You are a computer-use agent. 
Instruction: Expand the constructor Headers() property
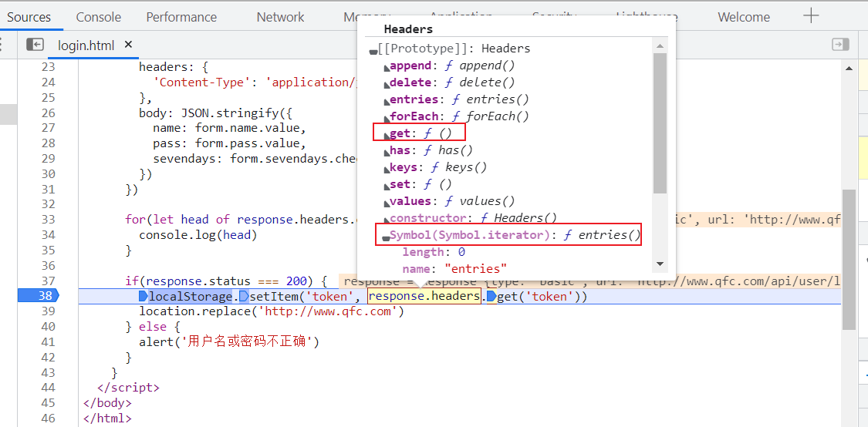(x=387, y=220)
